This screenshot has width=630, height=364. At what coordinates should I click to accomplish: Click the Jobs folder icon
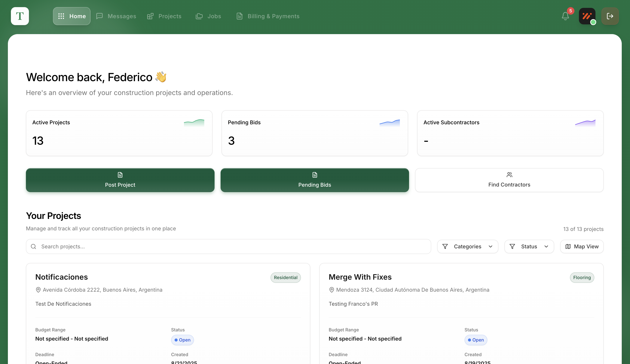[x=199, y=16]
